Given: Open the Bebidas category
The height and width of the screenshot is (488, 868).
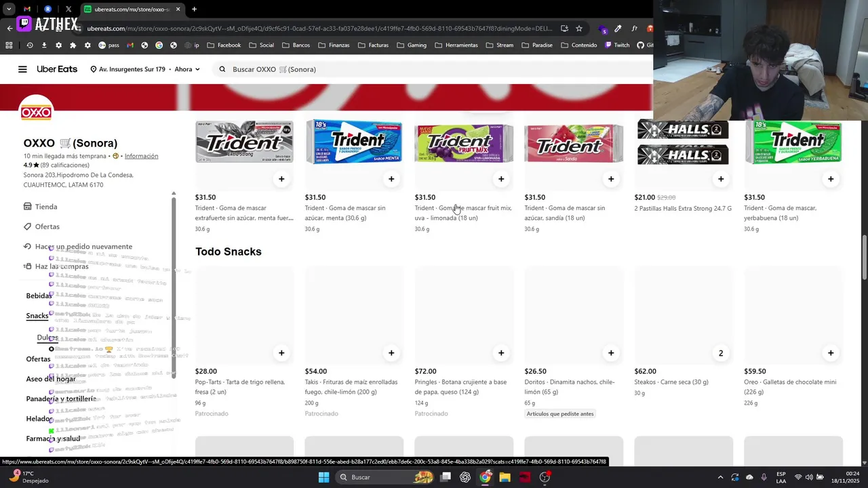Looking at the screenshot, I should tap(39, 296).
